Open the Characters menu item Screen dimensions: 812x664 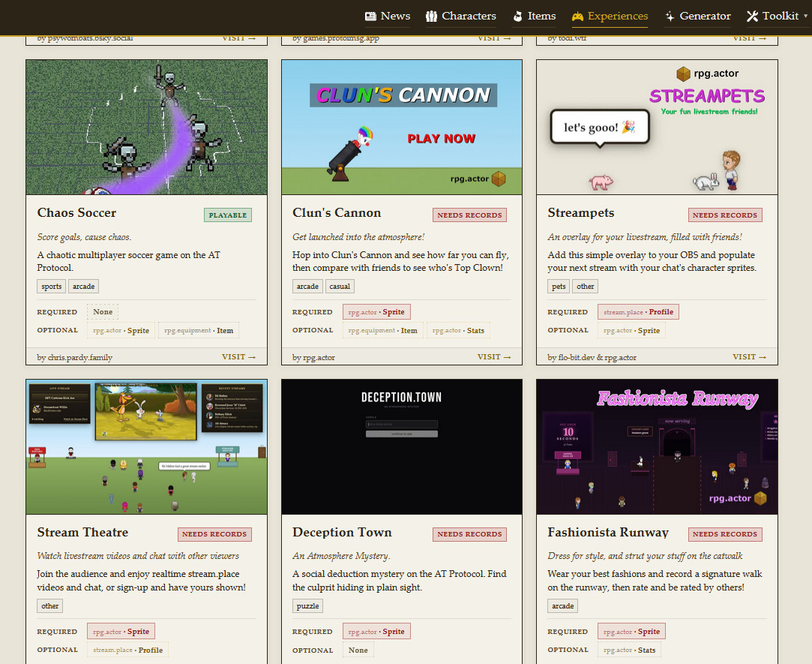(x=460, y=16)
